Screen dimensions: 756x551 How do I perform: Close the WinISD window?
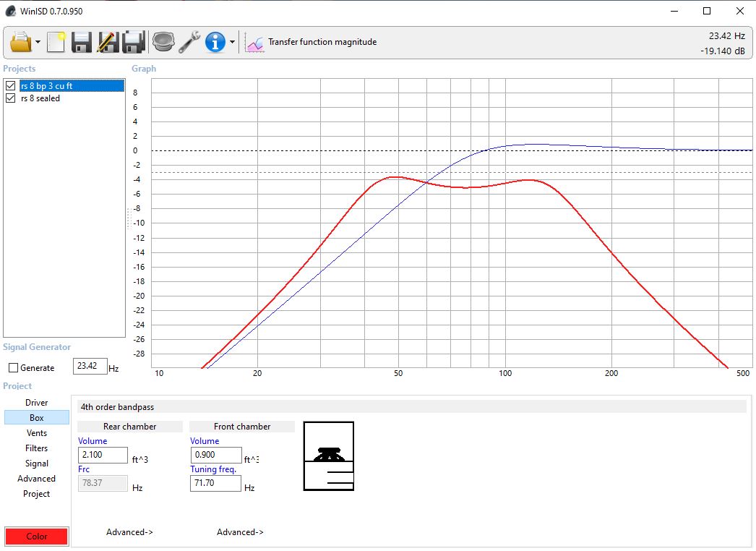pyautogui.click(x=740, y=11)
